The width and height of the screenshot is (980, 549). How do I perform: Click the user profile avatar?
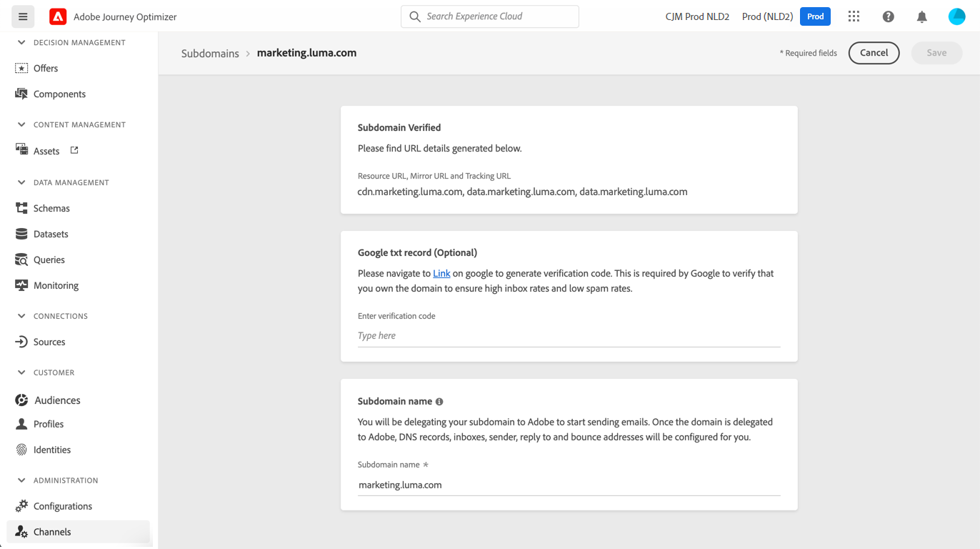(956, 16)
